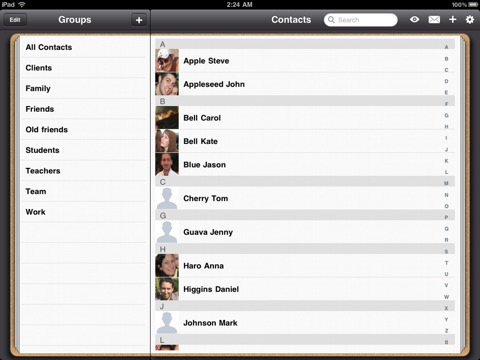Select the Clients group

tap(83, 68)
